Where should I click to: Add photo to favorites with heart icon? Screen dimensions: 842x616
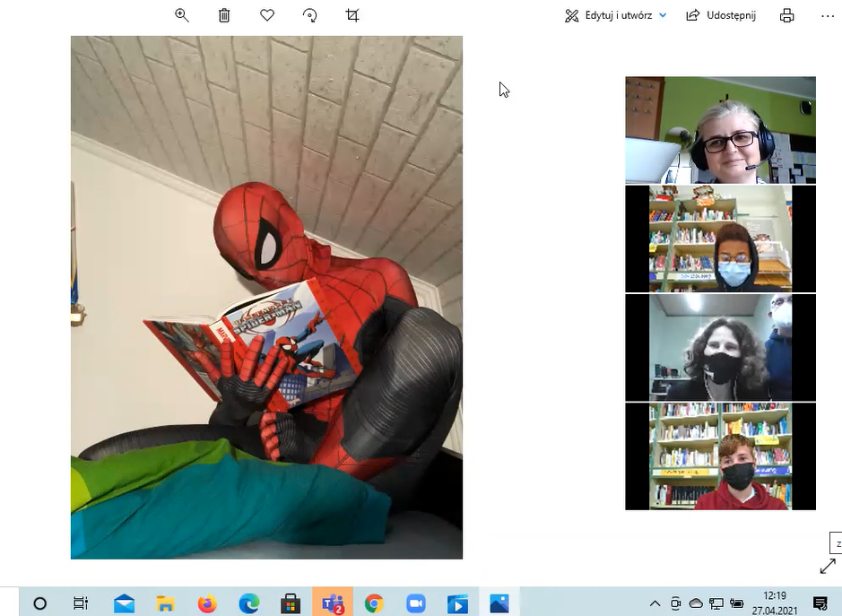(x=266, y=15)
